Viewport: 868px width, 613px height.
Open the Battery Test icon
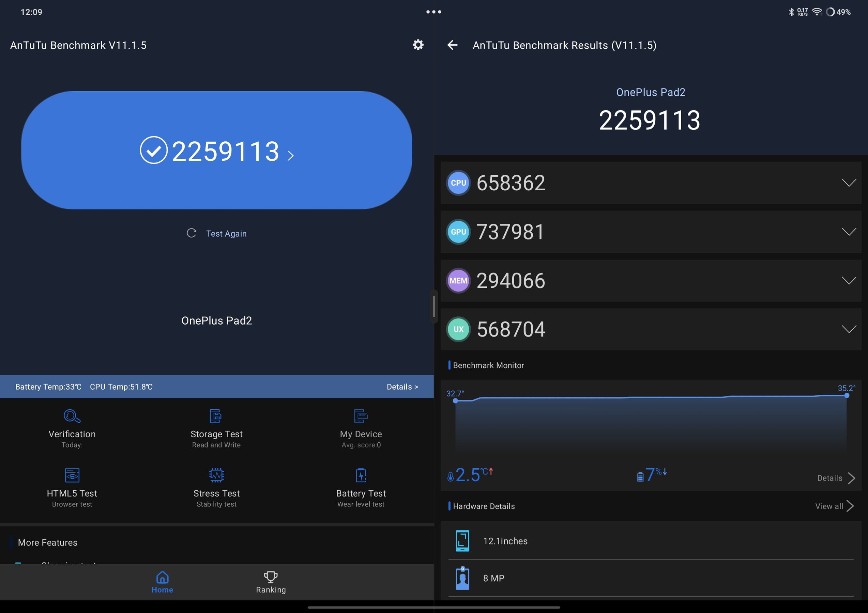pos(361,475)
